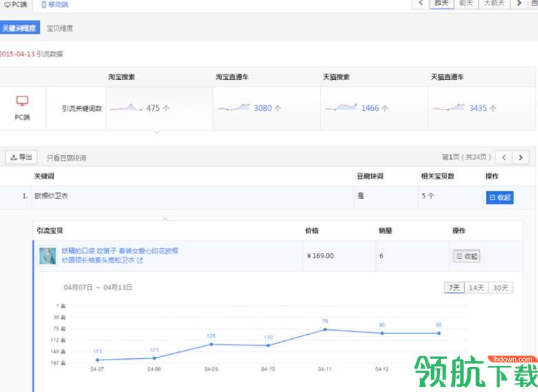Click the 5 个 related items count
This screenshot has width=538, height=392.
(428, 196)
